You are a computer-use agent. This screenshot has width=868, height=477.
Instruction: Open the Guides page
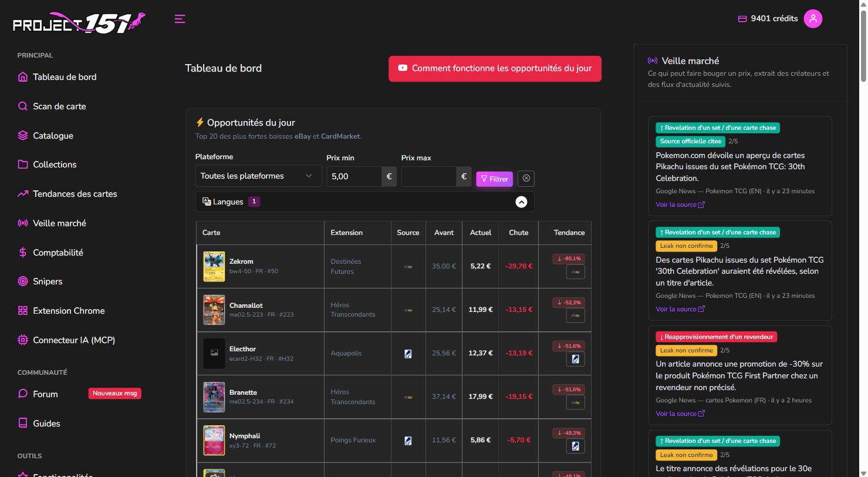click(x=46, y=424)
